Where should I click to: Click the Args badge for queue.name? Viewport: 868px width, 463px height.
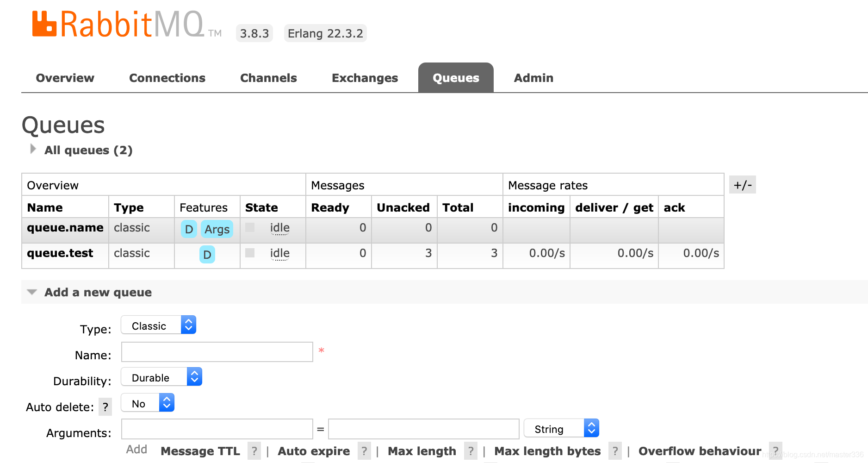pos(217,229)
